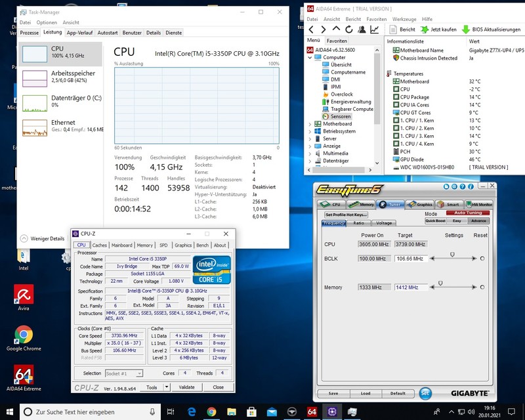Click Save button in EasyTune6
Image resolution: width=525 pixels, height=420 pixels.
click(x=333, y=393)
